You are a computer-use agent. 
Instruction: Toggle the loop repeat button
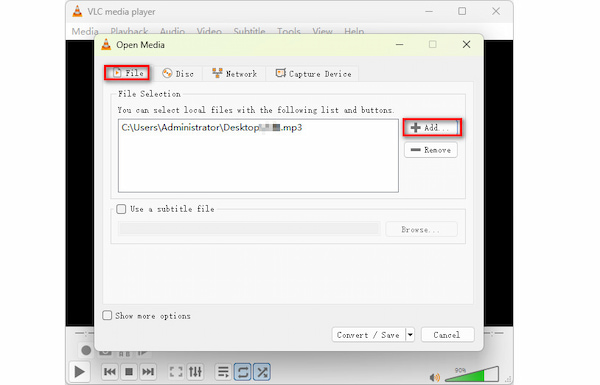(x=243, y=372)
